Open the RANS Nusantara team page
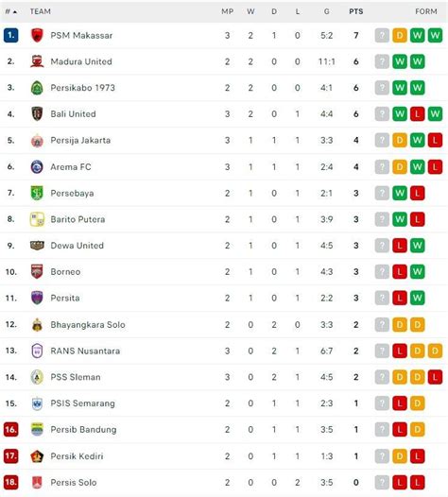Image resolution: width=448 pixels, height=497 pixels. 85,351
